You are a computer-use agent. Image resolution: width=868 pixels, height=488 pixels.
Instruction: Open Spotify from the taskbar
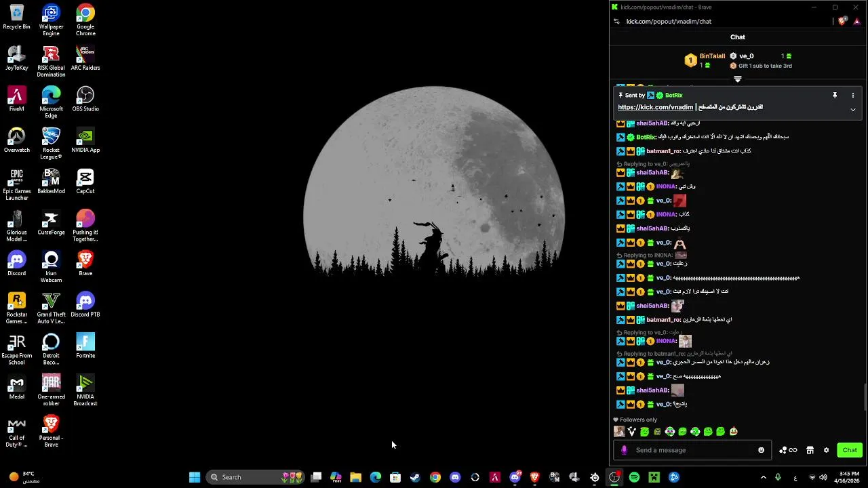(x=634, y=477)
